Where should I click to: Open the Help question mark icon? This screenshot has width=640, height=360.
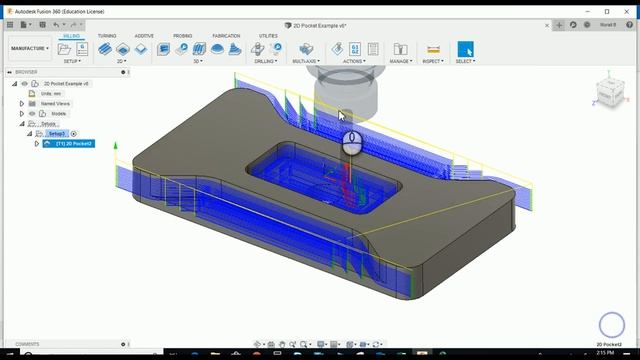pyautogui.click(x=629, y=25)
